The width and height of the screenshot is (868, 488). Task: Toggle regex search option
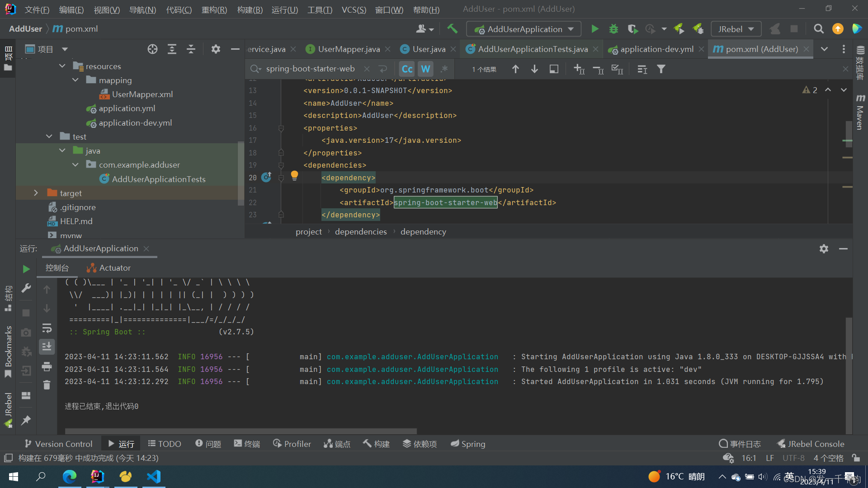click(x=444, y=69)
